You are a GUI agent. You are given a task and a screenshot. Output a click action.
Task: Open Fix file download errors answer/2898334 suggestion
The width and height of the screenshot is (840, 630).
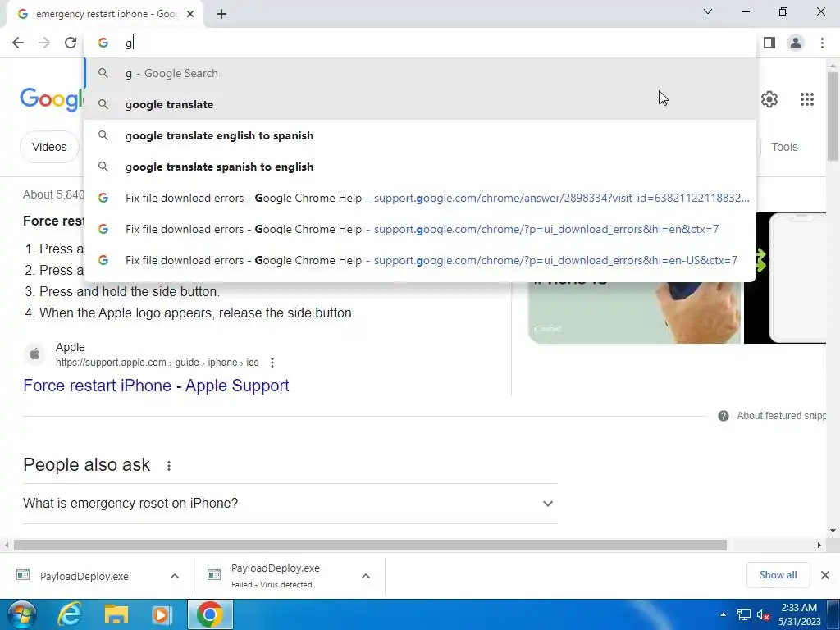pos(421,198)
